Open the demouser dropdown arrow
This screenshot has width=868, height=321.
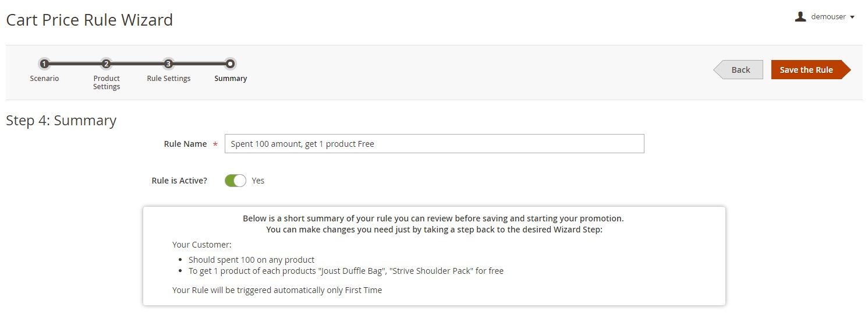tap(852, 17)
